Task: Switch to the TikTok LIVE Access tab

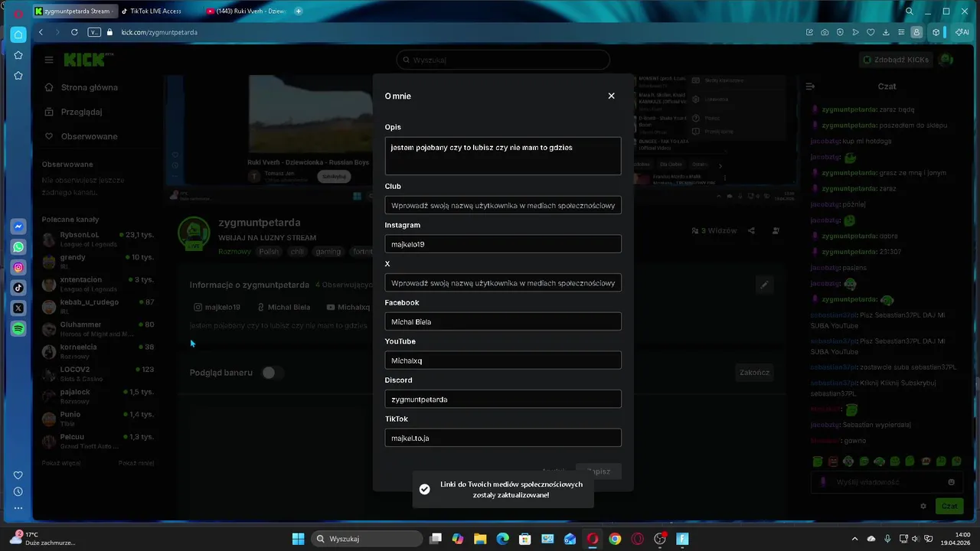Action: tap(155, 11)
